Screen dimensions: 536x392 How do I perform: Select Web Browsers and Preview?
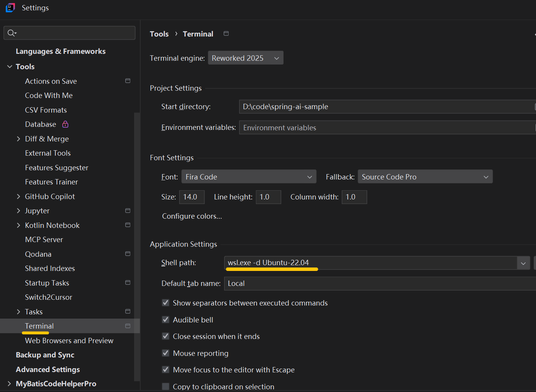point(69,341)
